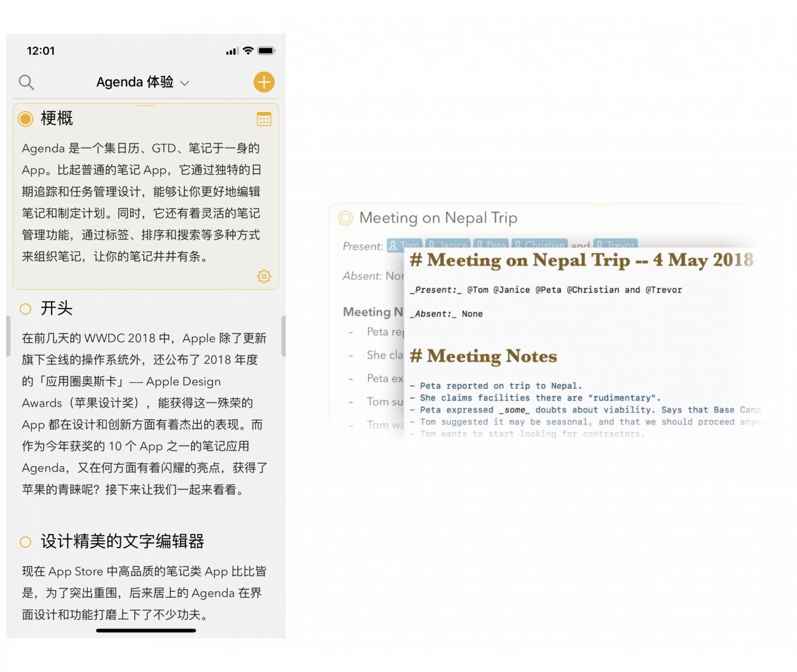Click the Janice person tag
Viewport: 797px width, 672px height.
446,245
